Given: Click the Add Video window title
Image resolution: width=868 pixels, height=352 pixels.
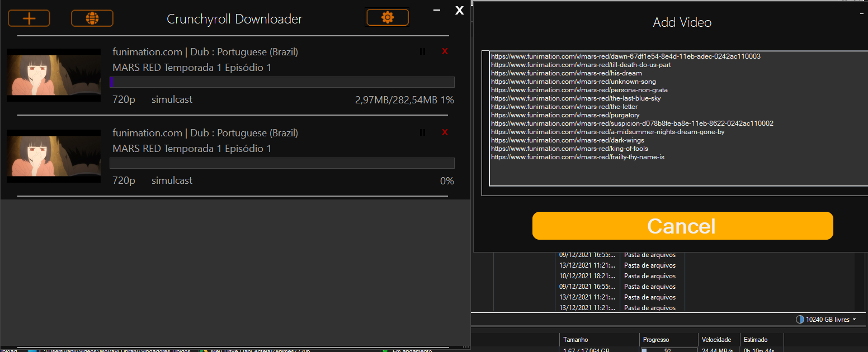Looking at the screenshot, I should [x=682, y=22].
